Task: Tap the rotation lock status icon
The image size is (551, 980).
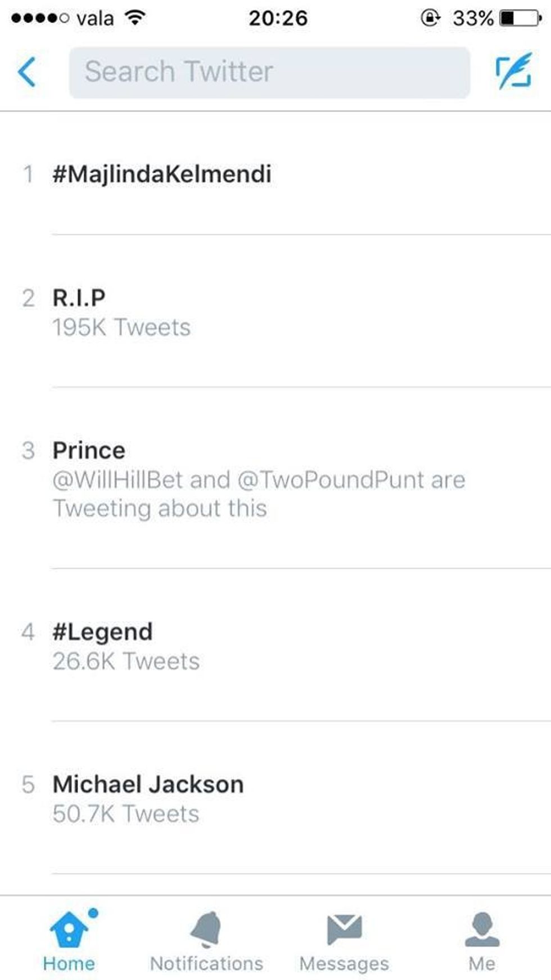Action: coord(430,18)
